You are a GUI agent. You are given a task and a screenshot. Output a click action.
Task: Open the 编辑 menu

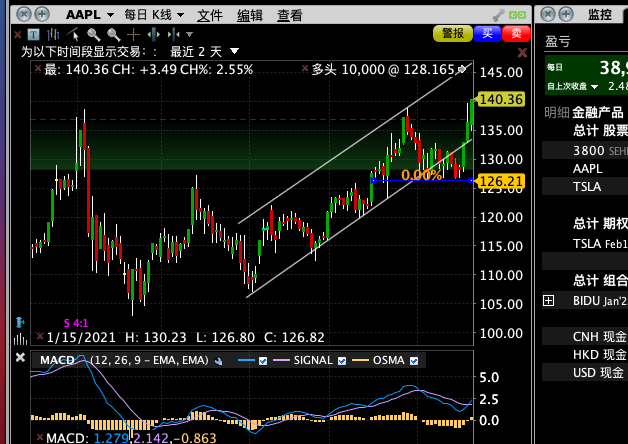coord(250,15)
